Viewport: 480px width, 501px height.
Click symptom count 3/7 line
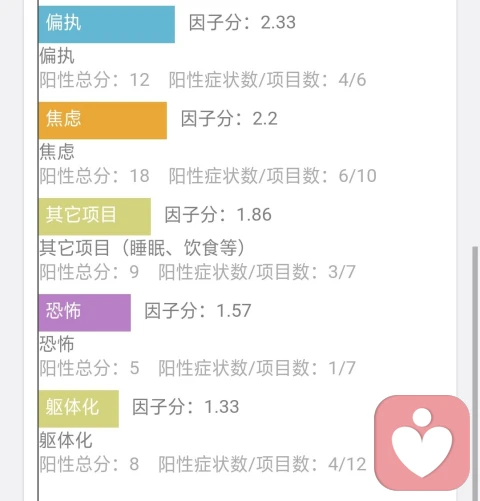coord(257,272)
